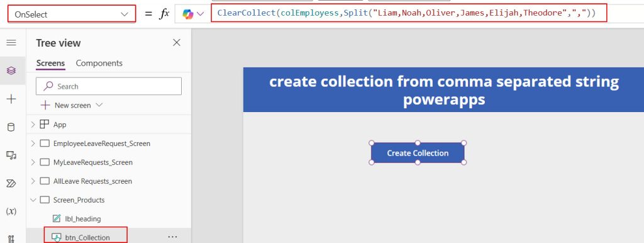Click the tree view Search box
Screen dimensions: 644x243
pos(109,86)
